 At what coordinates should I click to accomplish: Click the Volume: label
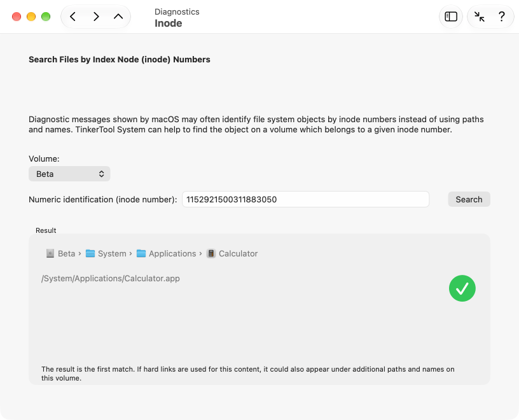[44, 158]
